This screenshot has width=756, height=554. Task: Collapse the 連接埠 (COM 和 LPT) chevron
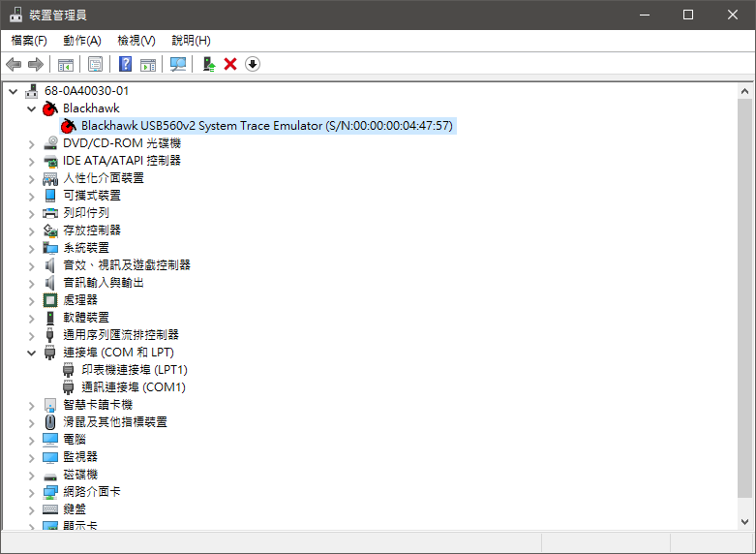tap(32, 353)
